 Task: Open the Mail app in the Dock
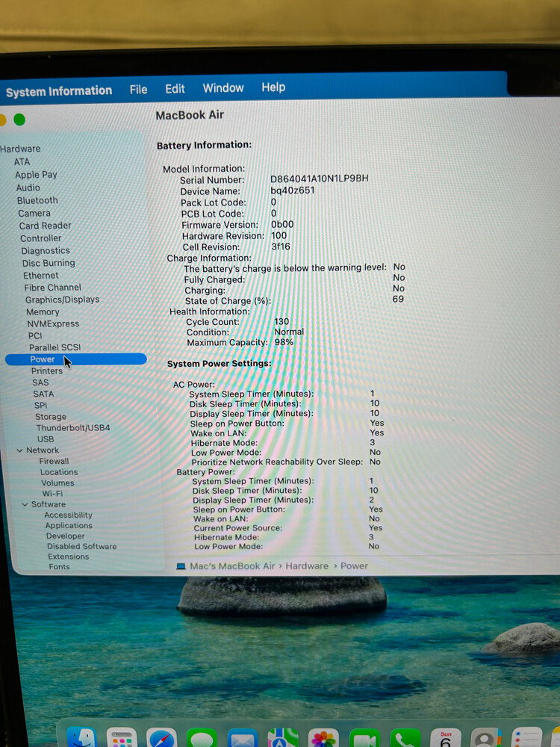tap(243, 737)
